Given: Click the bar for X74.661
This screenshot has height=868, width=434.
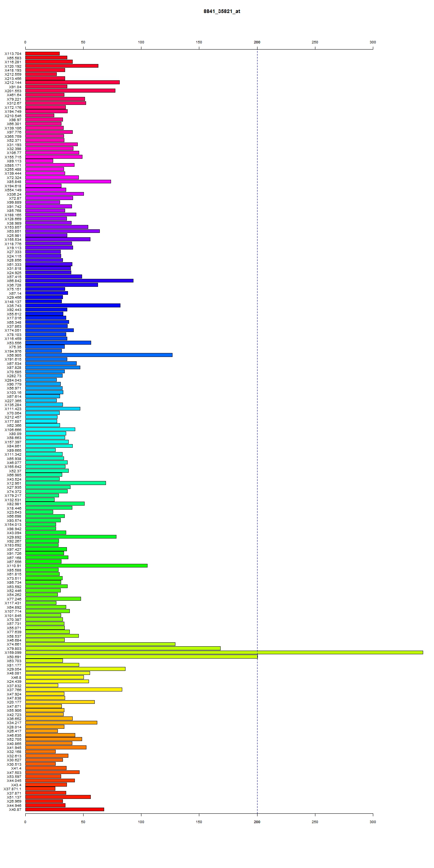Looking at the screenshot, I should click(x=100, y=644).
